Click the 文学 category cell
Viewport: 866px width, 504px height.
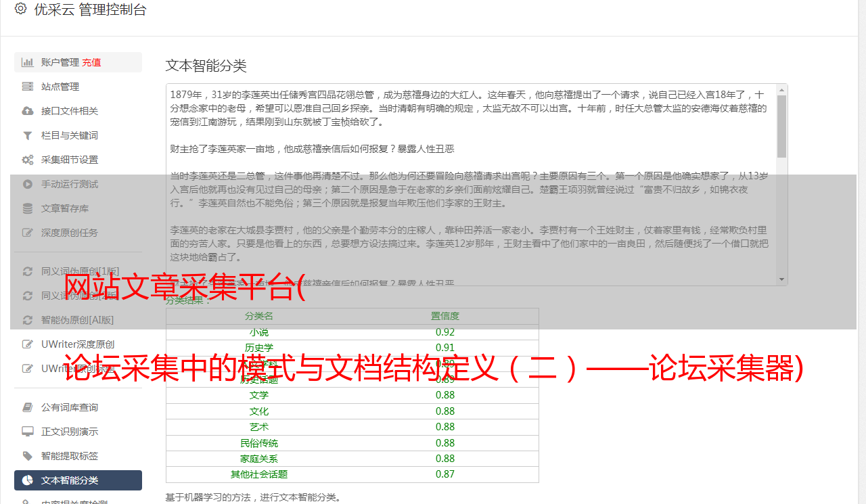(259, 395)
